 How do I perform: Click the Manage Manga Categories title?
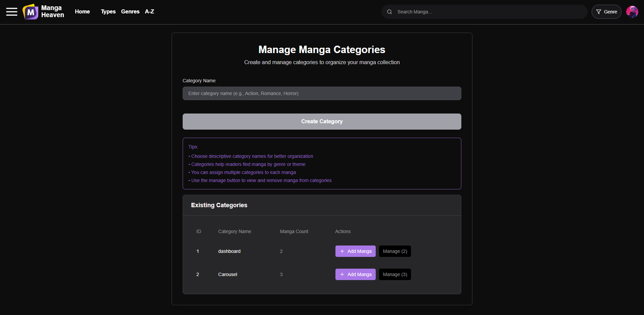322,50
